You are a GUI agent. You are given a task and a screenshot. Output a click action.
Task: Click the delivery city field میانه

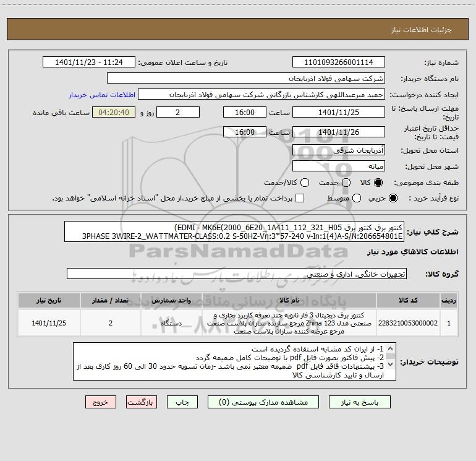(339, 166)
